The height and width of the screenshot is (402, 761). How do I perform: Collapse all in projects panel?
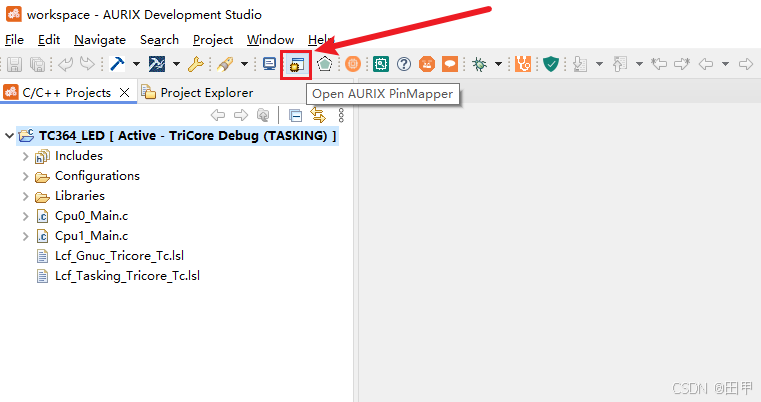coord(295,116)
